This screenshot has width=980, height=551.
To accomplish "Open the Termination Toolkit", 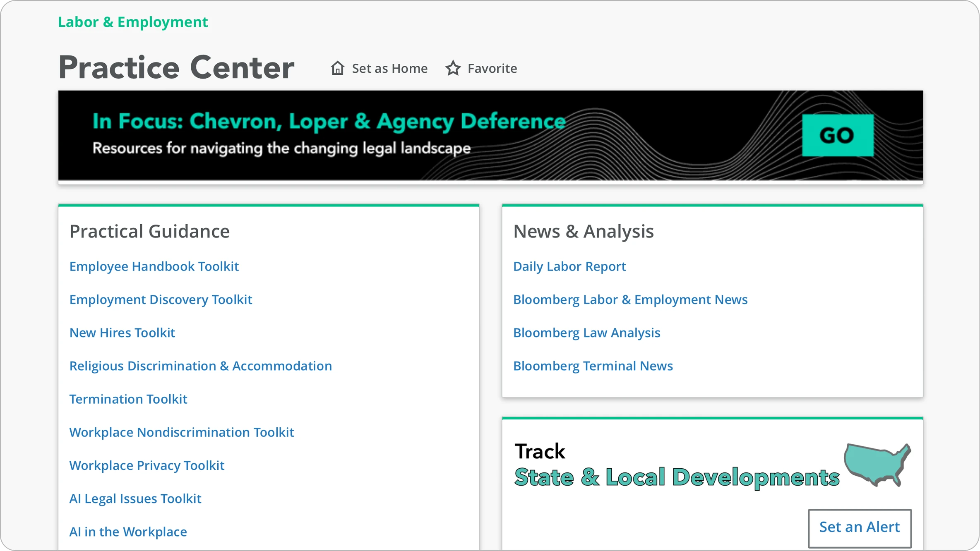I will pyautogui.click(x=128, y=399).
